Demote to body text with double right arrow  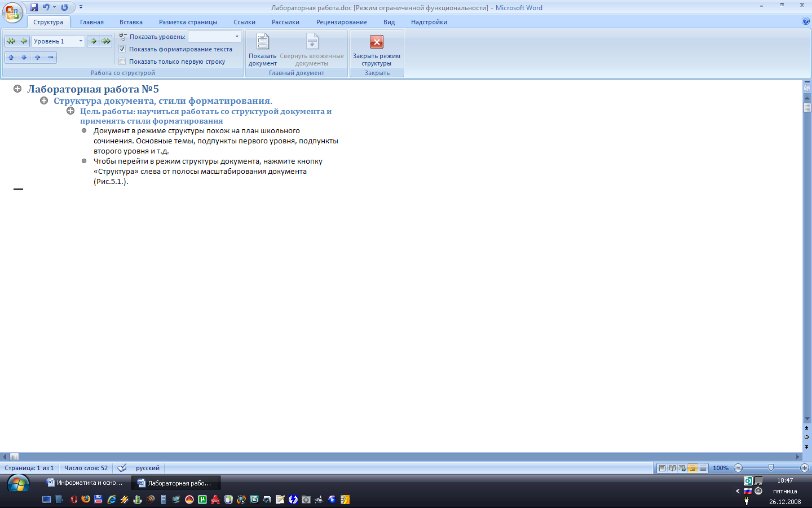tap(106, 41)
